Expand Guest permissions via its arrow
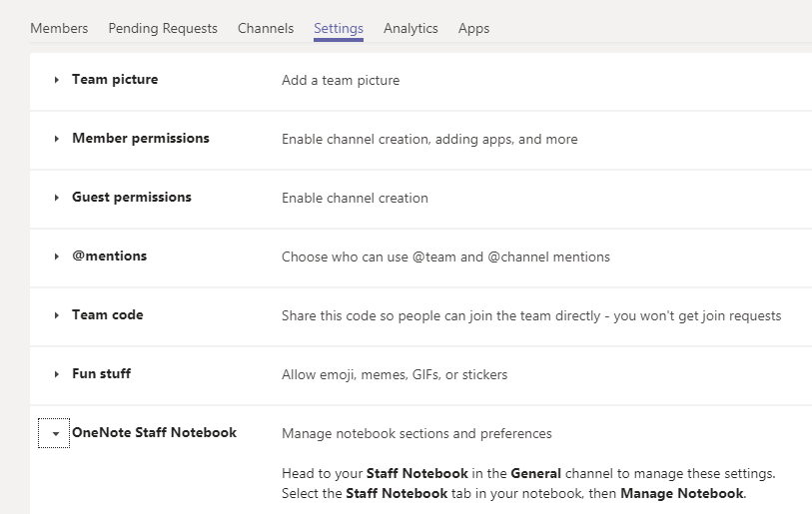 (x=57, y=199)
